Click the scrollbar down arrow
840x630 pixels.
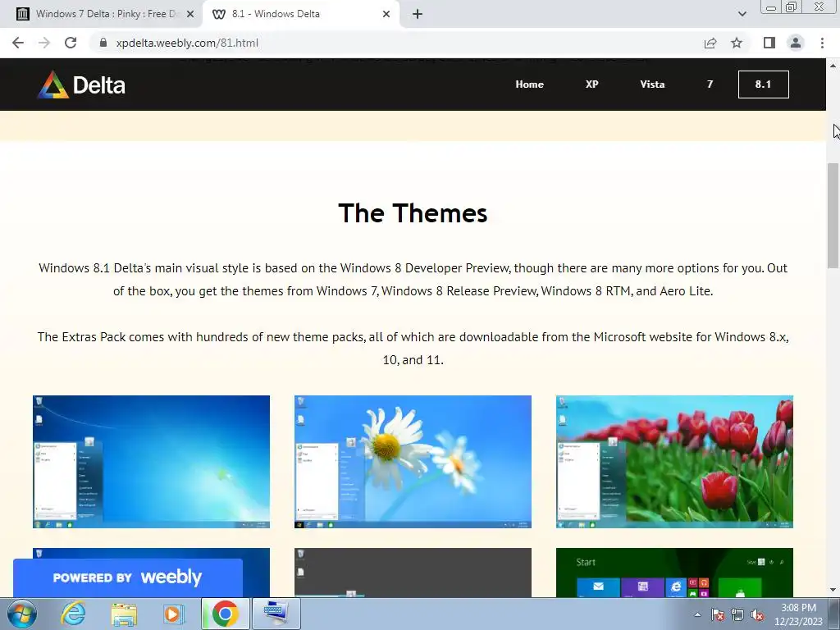pos(833,591)
